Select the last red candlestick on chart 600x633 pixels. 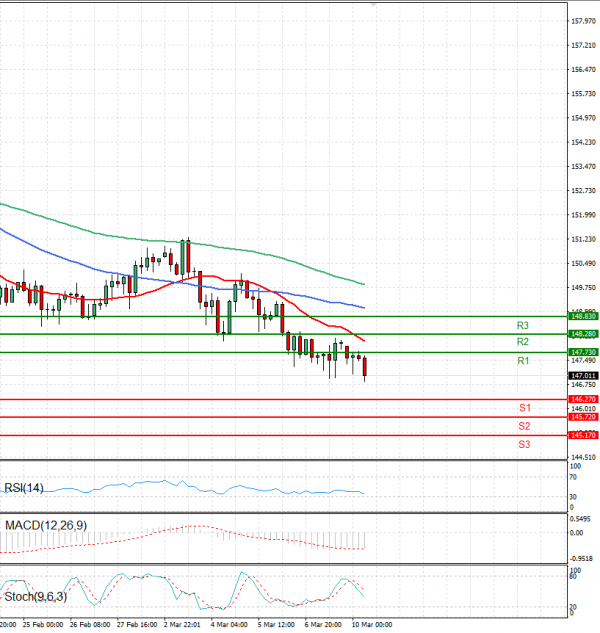[365, 367]
